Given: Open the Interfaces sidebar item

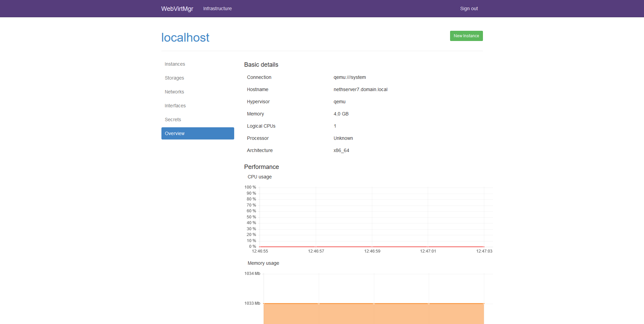Looking at the screenshot, I should [175, 106].
